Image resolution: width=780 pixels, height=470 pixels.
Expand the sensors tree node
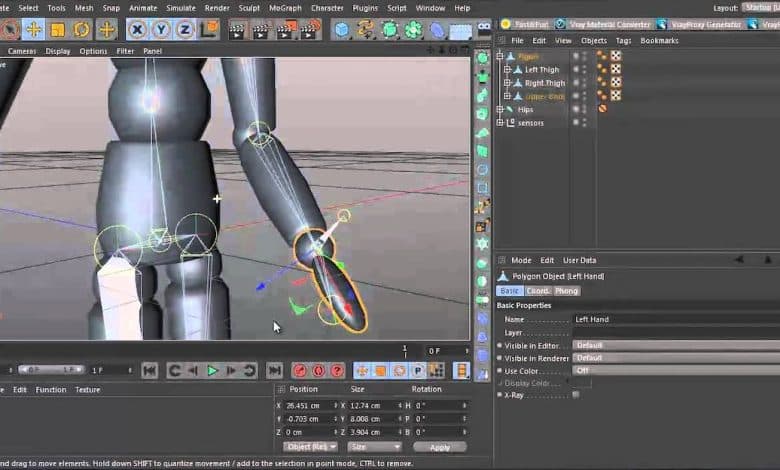(x=500, y=122)
